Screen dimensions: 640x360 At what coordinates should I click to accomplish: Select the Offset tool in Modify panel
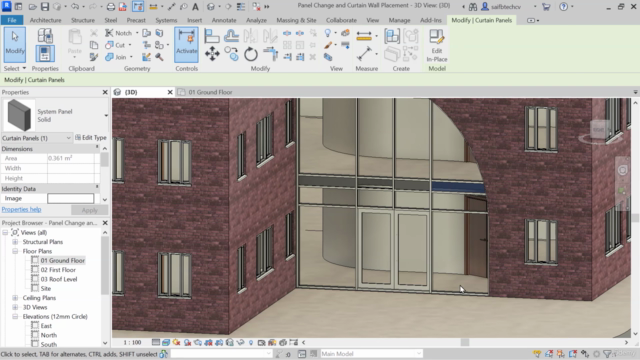click(231, 36)
